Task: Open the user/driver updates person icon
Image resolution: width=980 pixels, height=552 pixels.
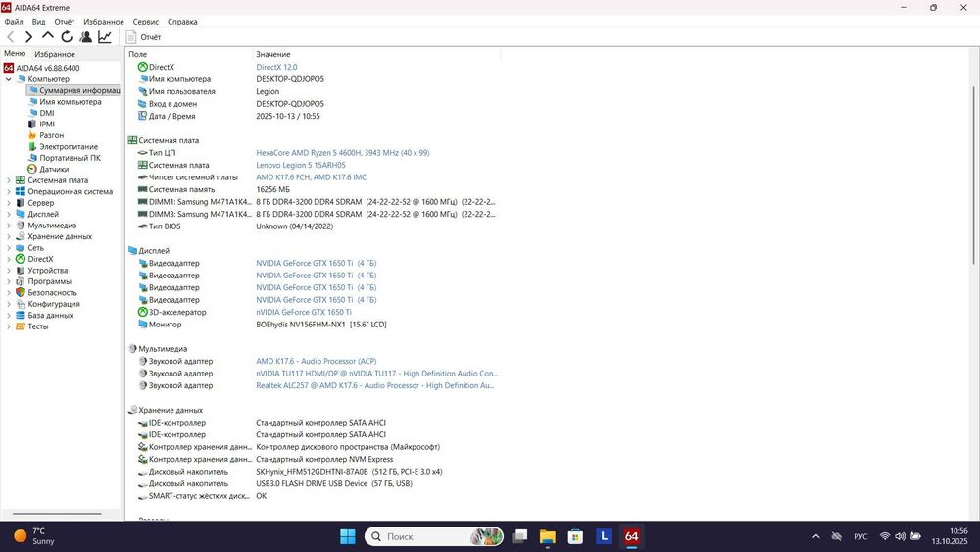Action: coord(85,37)
